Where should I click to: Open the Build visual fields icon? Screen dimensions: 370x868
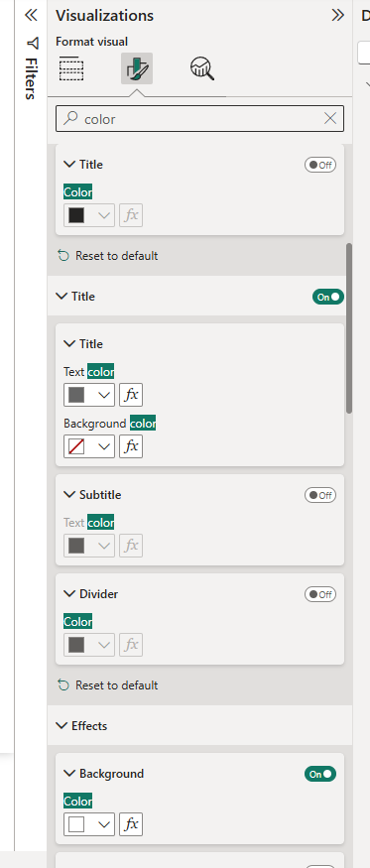click(71, 68)
